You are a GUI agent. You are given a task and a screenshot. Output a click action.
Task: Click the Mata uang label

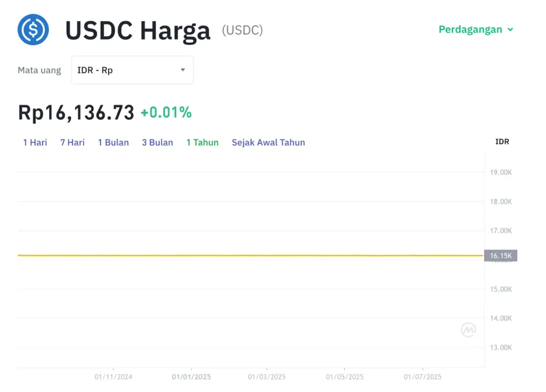click(39, 70)
